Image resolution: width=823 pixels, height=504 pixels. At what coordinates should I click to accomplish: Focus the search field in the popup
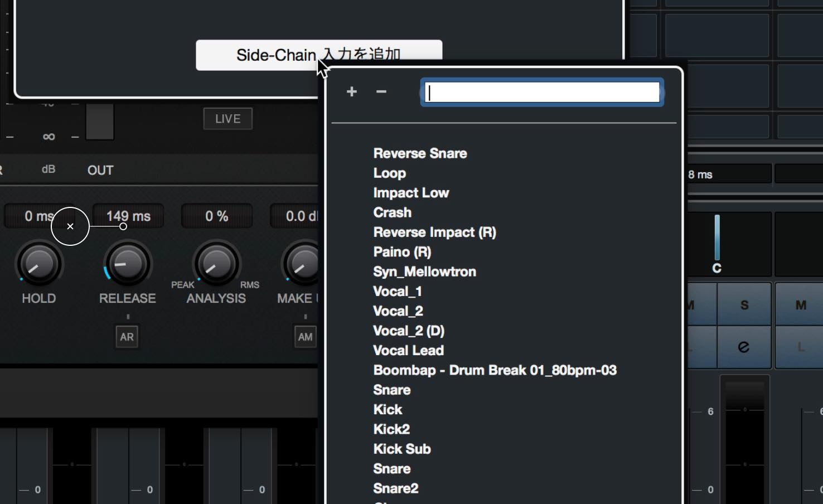tap(542, 92)
